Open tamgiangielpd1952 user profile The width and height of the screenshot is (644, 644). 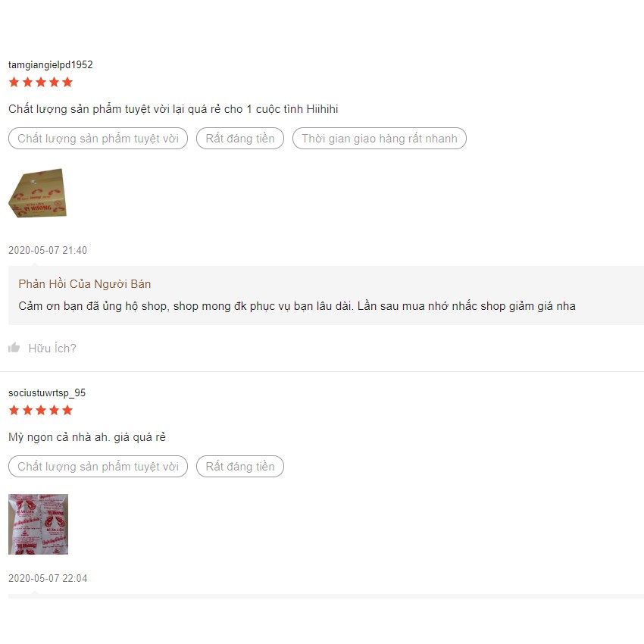[x=51, y=65]
